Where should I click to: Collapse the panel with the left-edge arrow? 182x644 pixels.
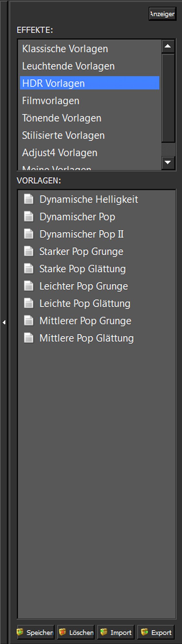click(4, 322)
